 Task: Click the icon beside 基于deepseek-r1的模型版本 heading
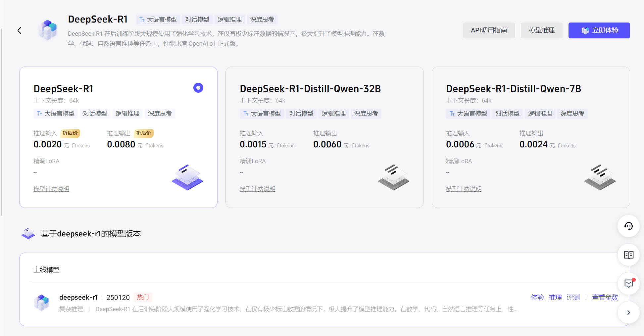28,233
